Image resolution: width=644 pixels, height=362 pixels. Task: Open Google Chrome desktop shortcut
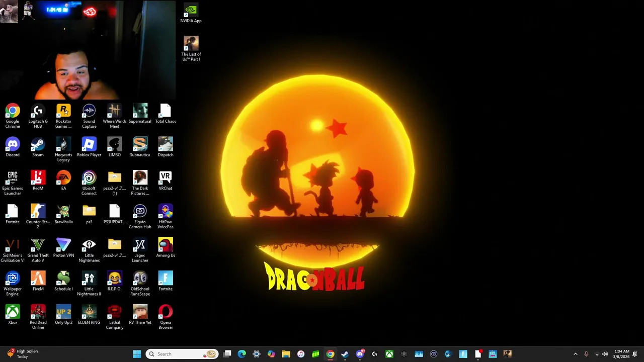pyautogui.click(x=13, y=116)
